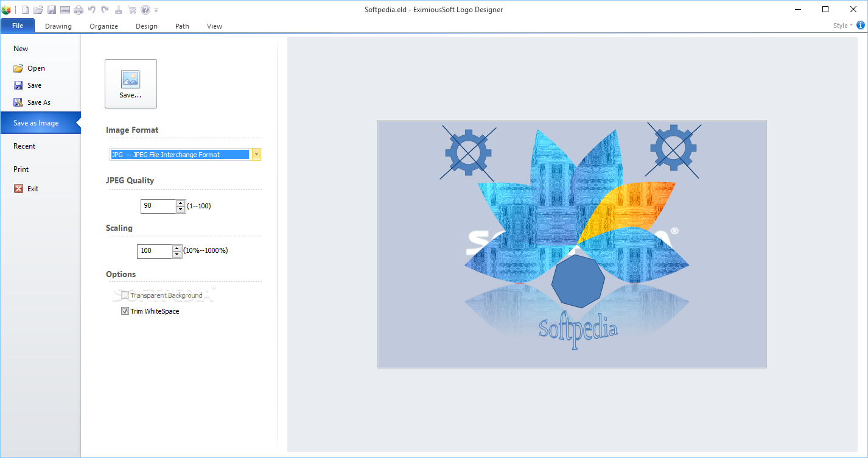Decrease Scaling with down arrow
Image resolution: width=868 pixels, height=458 pixels.
coord(177,254)
